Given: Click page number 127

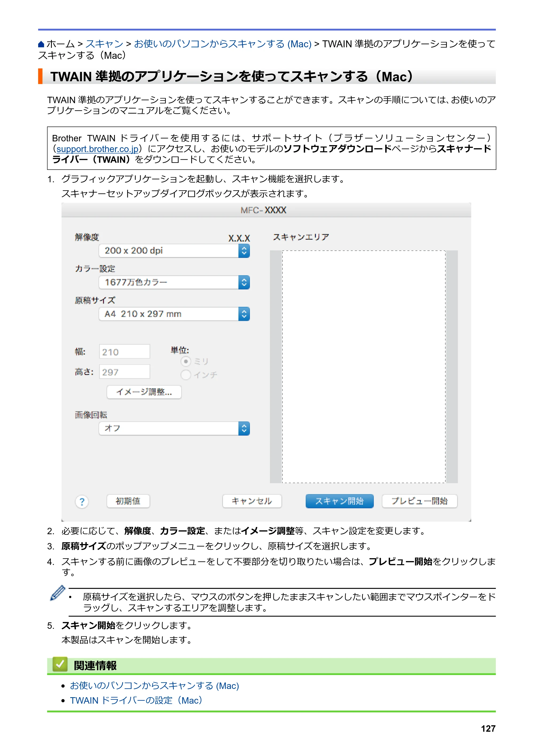Looking at the screenshot, I should click(488, 729).
